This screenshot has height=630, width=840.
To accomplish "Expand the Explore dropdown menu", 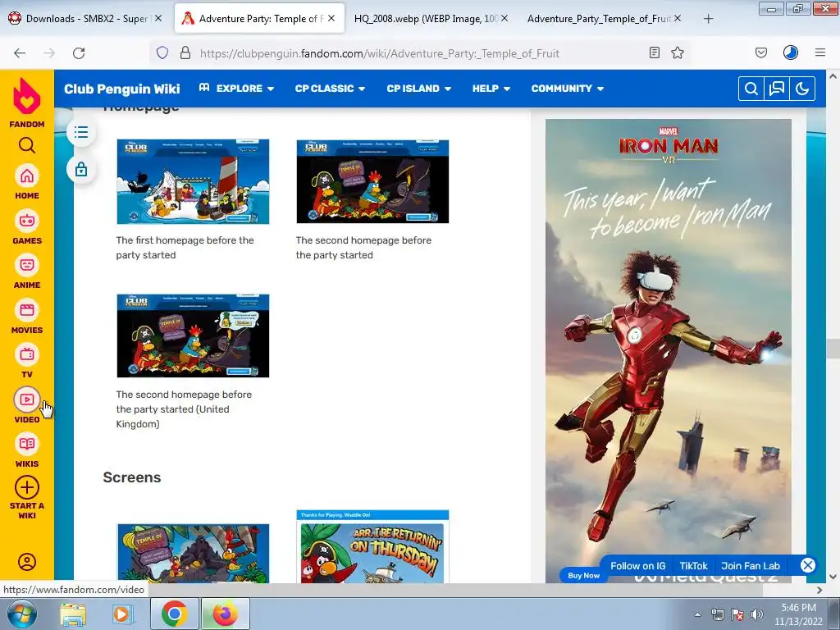I will pos(237,89).
